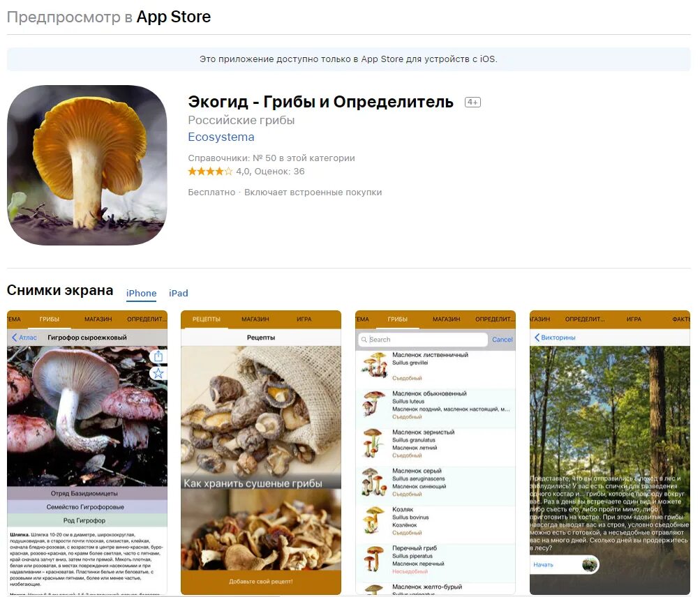
Task: Click the Ecogid mushroom app icon
Action: (x=87, y=165)
